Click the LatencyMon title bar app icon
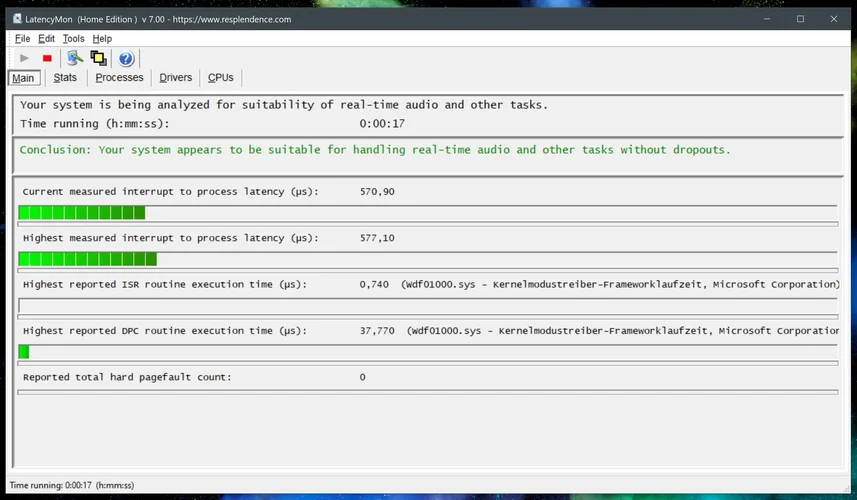The image size is (857, 500). pos(17,19)
